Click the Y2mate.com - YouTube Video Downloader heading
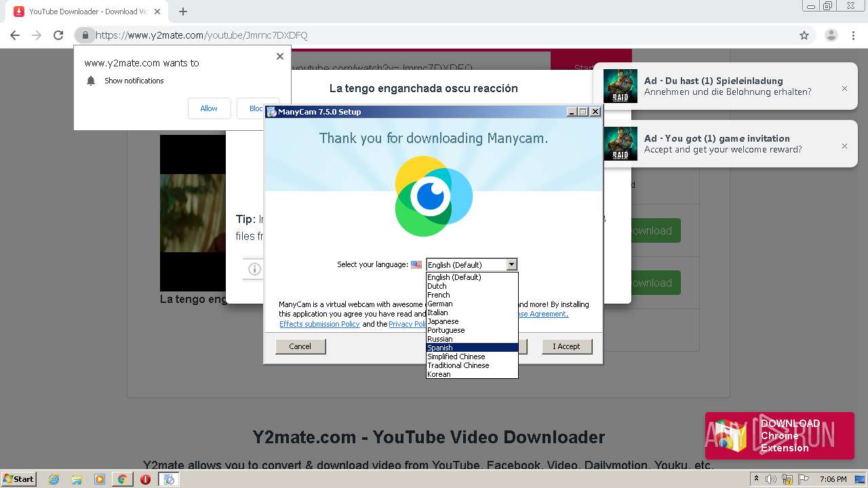This screenshot has height=488, width=868. (x=429, y=436)
